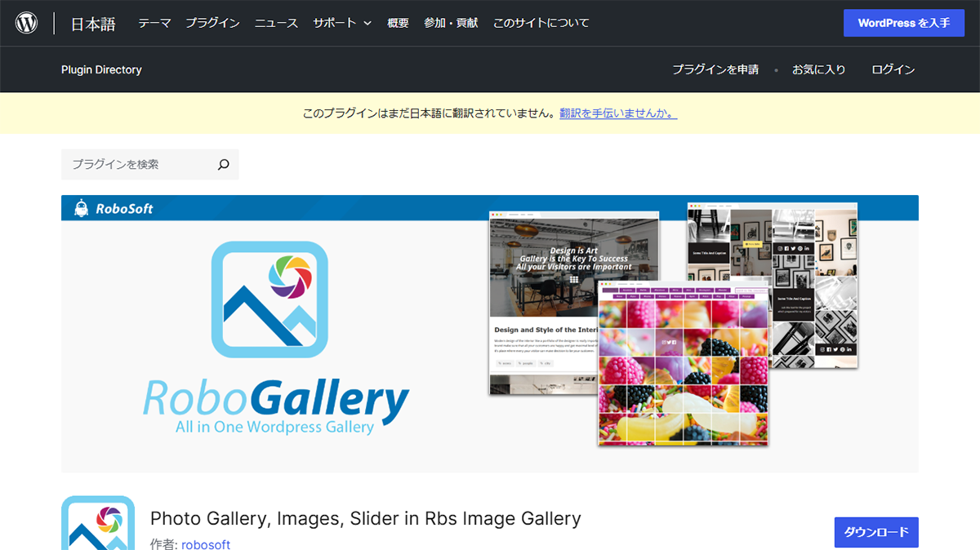Select the ニュース menu item
Viewport: 980px width, 550px height.
[x=276, y=23]
